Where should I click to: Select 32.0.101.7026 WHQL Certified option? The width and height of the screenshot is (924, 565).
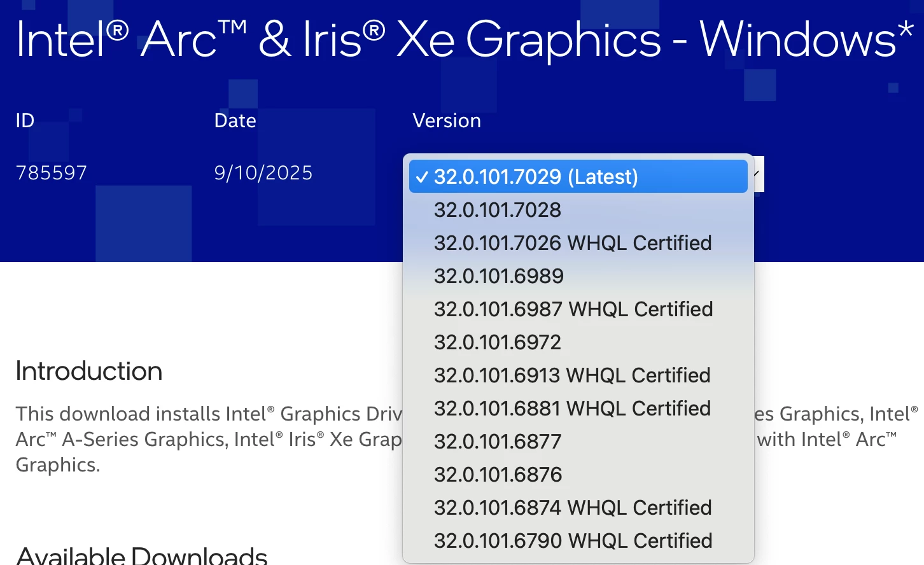tap(578, 242)
